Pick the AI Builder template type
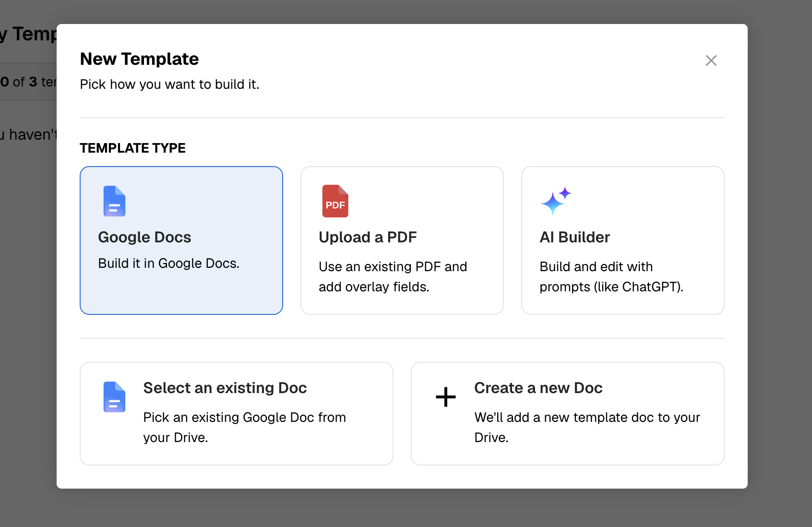Image resolution: width=812 pixels, height=527 pixels. coord(623,240)
